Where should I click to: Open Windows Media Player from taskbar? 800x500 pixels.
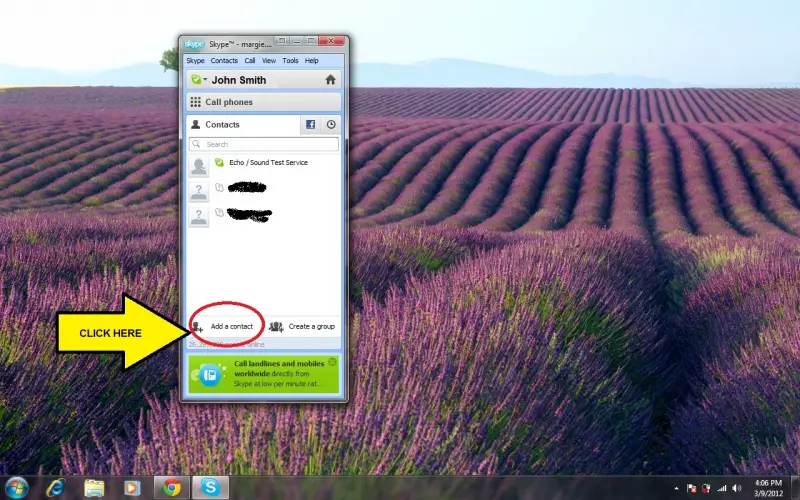pos(132,488)
